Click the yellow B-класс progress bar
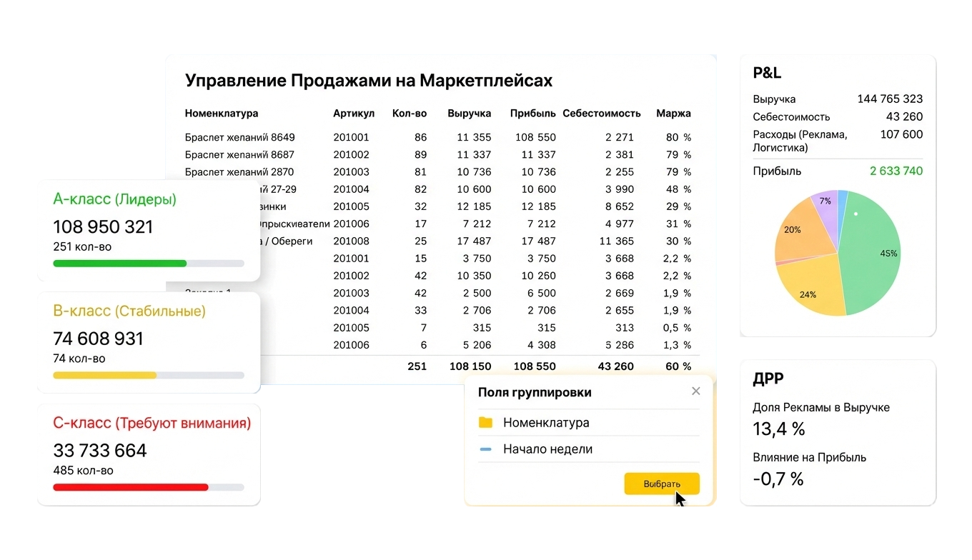 pos(105,375)
